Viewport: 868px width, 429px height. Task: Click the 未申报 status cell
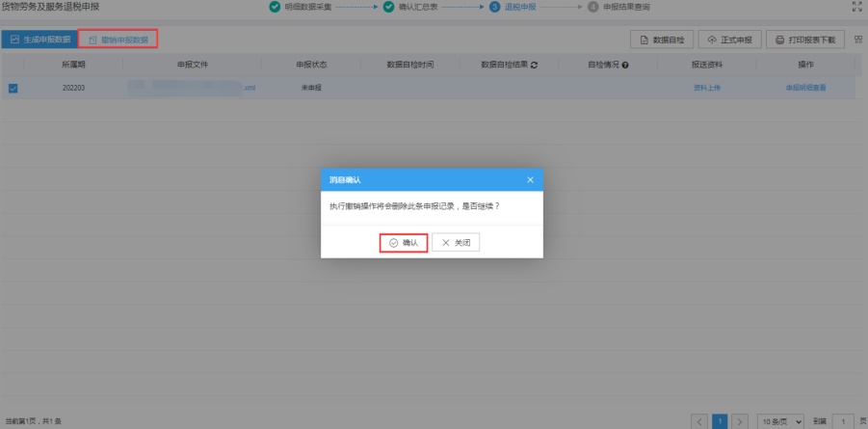(311, 88)
